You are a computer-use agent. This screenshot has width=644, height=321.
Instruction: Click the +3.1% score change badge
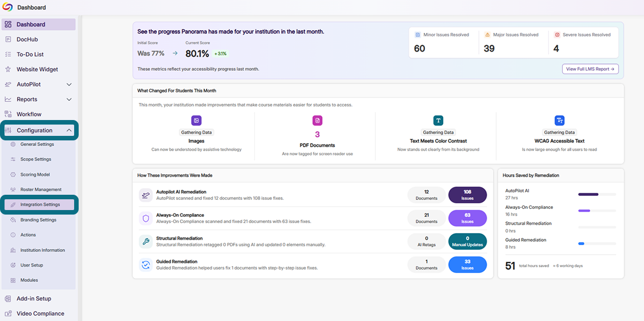220,53
